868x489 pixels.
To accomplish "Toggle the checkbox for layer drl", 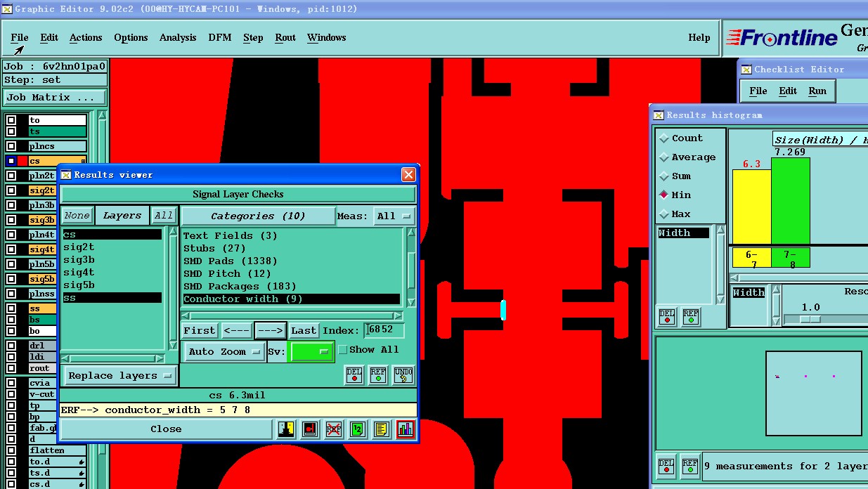I will click(x=11, y=346).
